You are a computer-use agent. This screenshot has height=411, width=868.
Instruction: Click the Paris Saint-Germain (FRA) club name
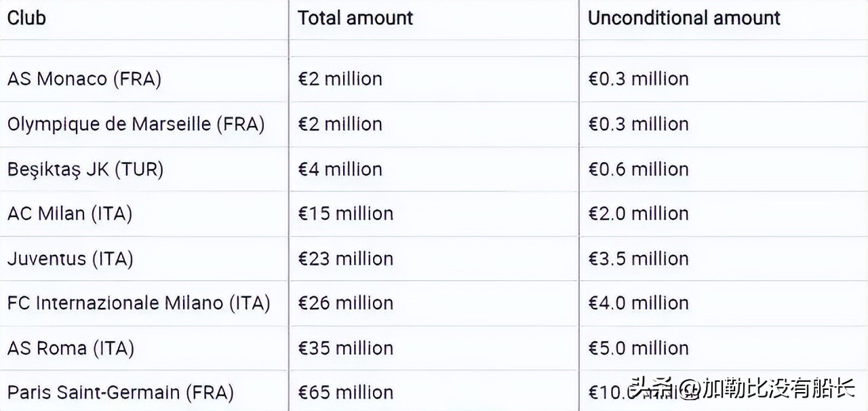[x=120, y=392]
